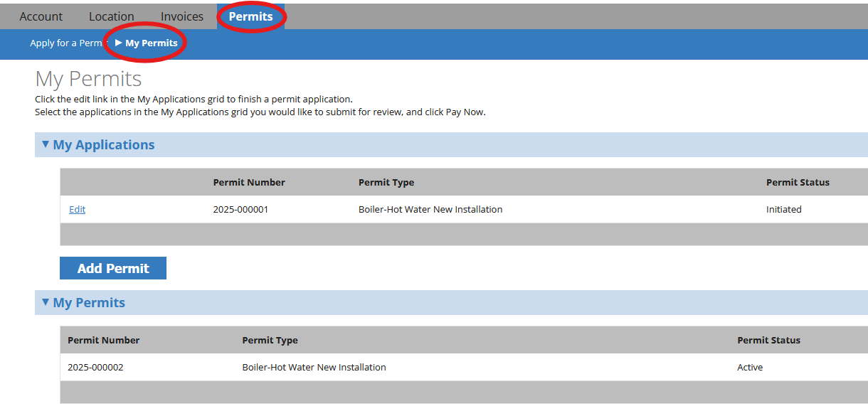Collapse the My Applications section triangle
The image size is (868, 416).
[46, 144]
